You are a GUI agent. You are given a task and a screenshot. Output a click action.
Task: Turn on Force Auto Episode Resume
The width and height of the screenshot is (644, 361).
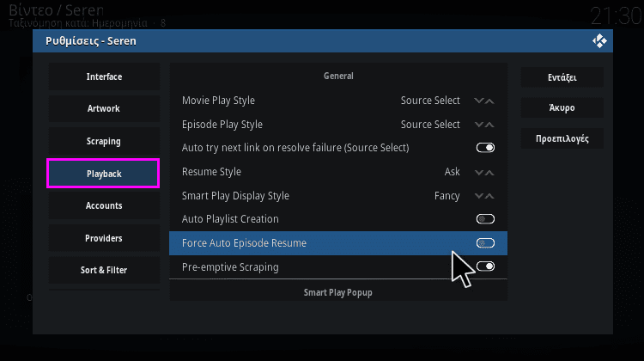point(485,243)
